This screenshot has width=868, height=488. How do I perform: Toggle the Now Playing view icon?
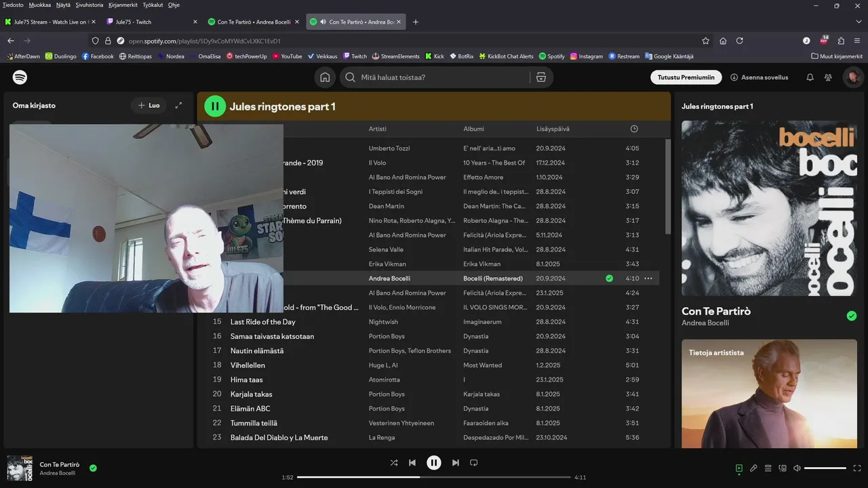click(739, 468)
